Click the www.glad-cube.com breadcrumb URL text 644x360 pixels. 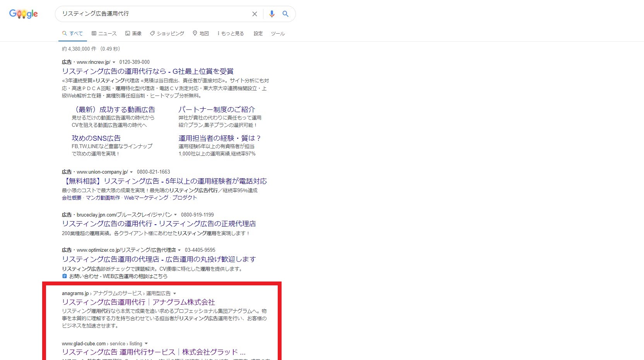[x=84, y=343]
